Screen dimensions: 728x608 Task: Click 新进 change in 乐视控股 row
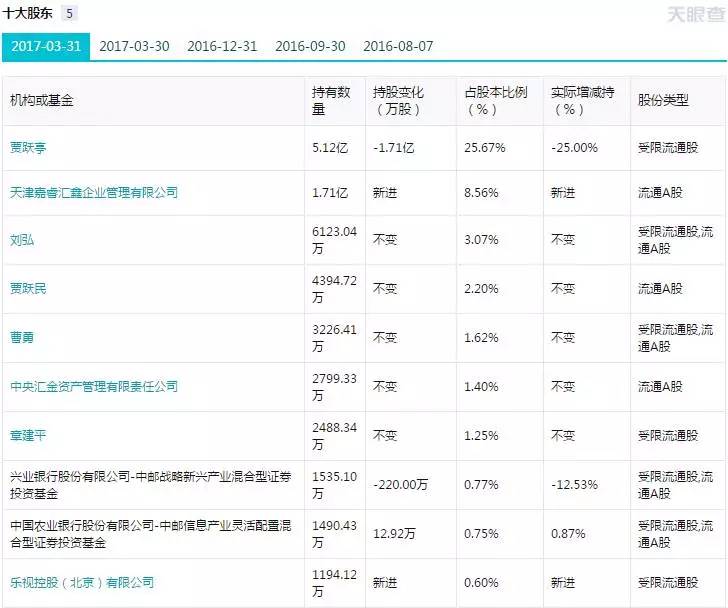[385, 582]
